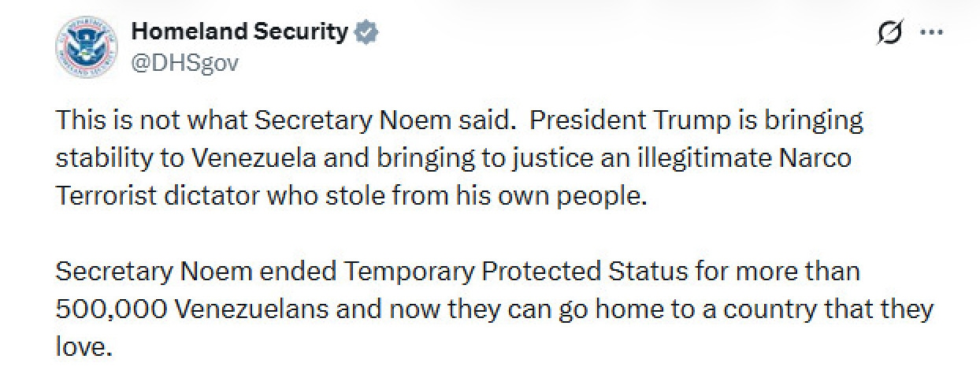
Task: Open the three-dot More options menu
Action: (931, 34)
